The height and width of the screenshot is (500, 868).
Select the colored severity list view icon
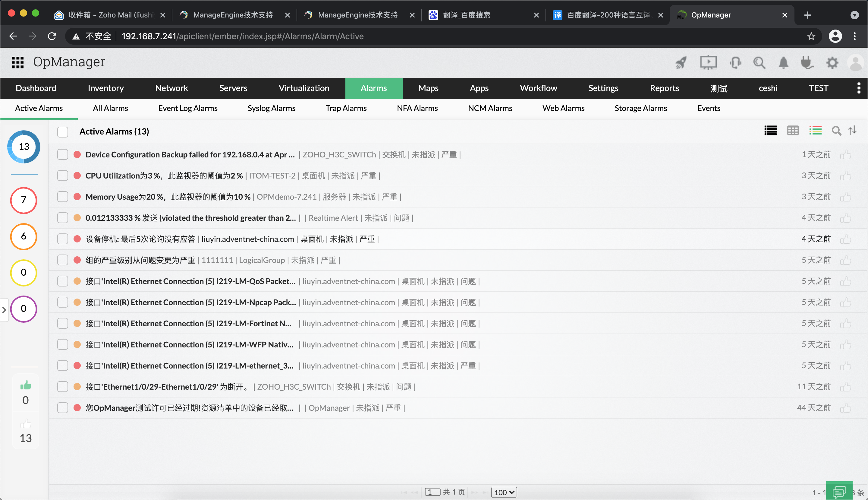coord(815,131)
